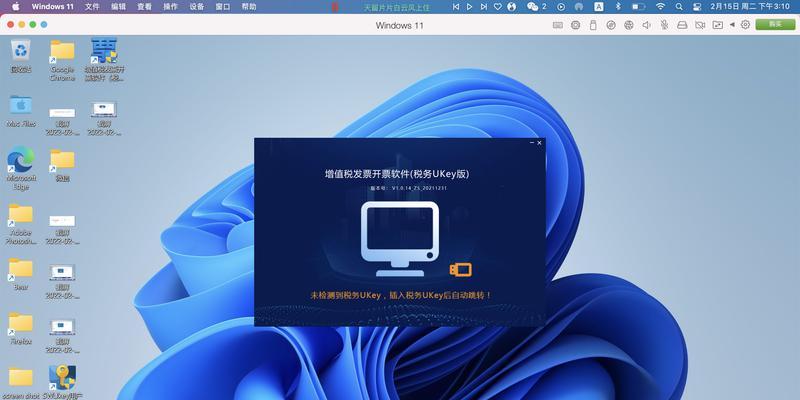
Task: Click the song title text in menu bar
Action: click(397, 7)
